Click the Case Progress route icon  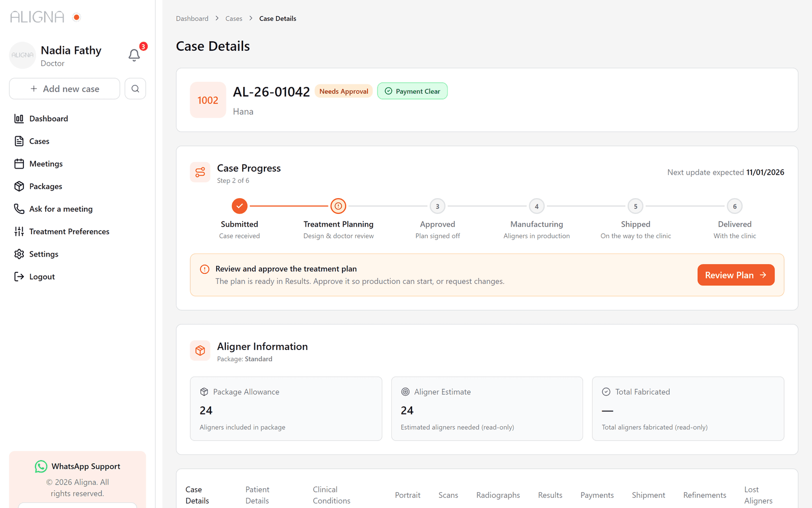point(200,172)
